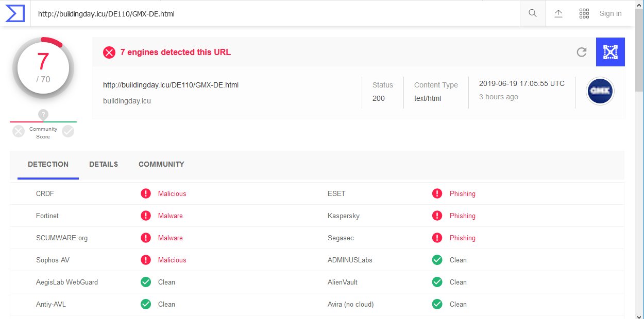Click the Sophos AV engine name
Image resolution: width=644 pixels, height=319 pixels.
tap(53, 260)
